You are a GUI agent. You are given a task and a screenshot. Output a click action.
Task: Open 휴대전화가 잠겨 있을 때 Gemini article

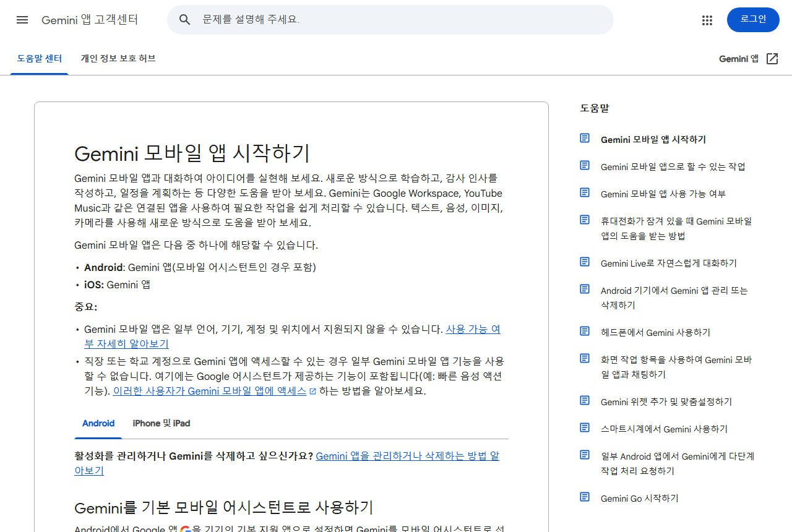pos(676,229)
